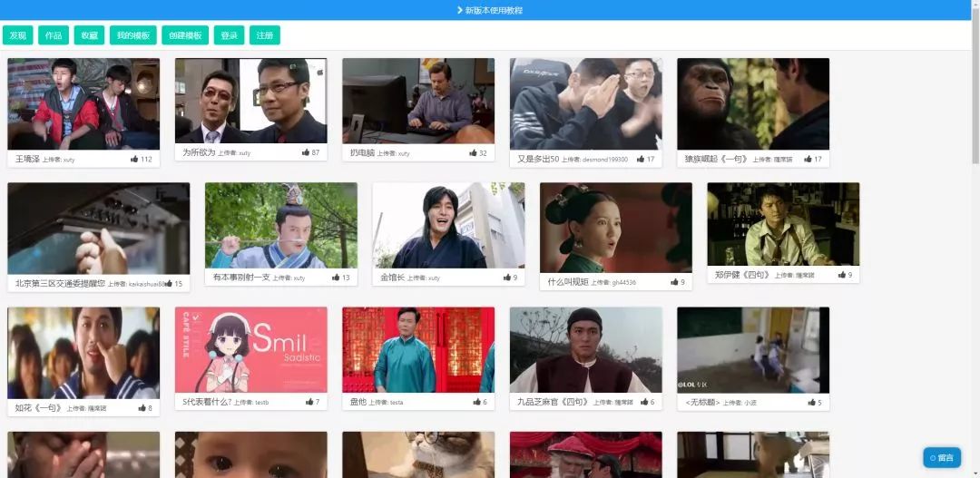Like the 有本事别射一支 template
This screenshot has width=980, height=478.
[337, 278]
